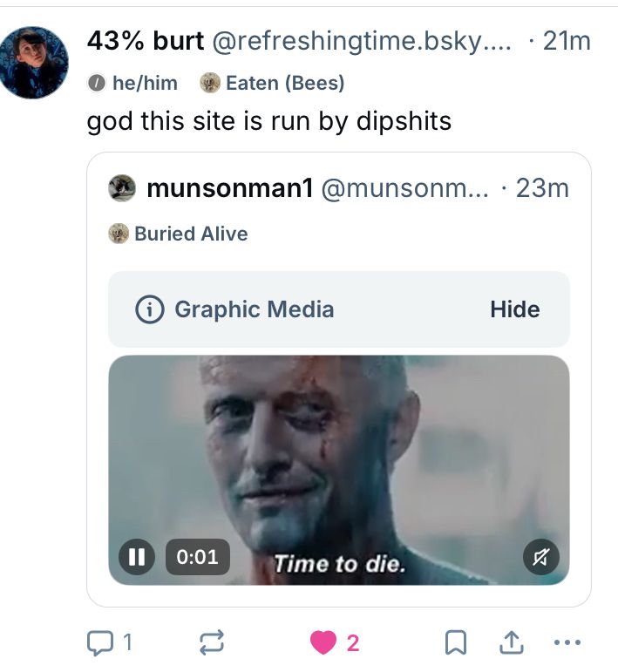Open the quoted post's 23m timestamp

(541, 187)
